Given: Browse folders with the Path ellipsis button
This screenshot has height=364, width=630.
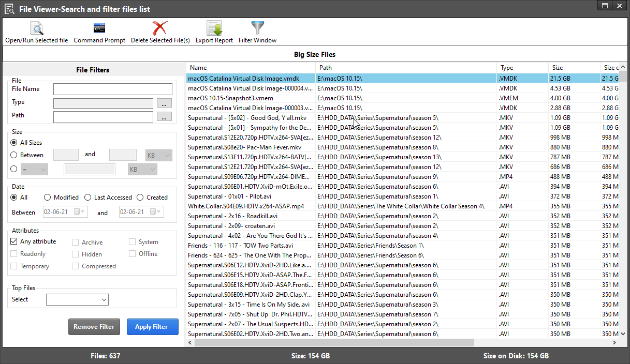Looking at the screenshot, I should [164, 117].
